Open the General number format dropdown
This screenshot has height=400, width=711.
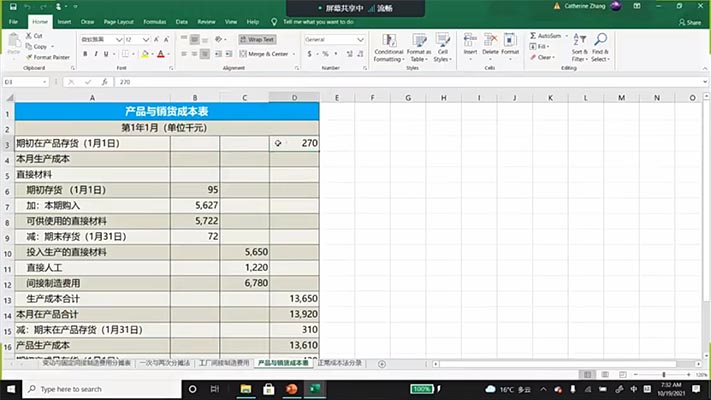(360, 39)
